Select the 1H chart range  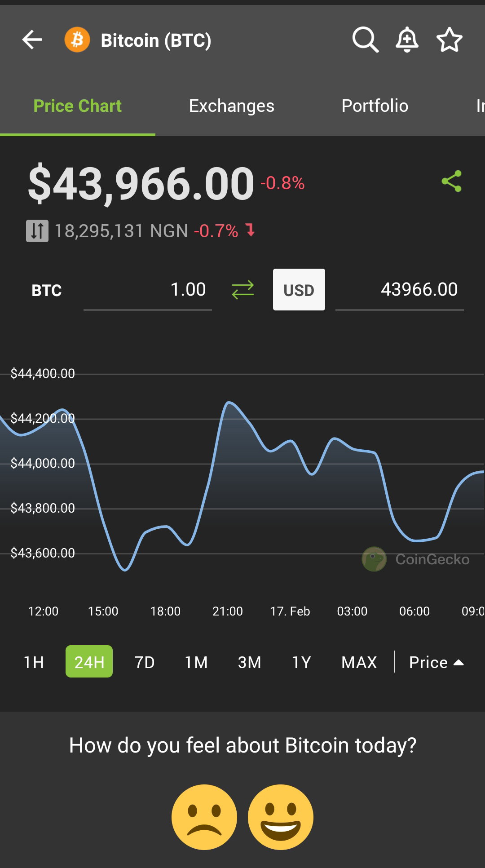click(x=34, y=662)
